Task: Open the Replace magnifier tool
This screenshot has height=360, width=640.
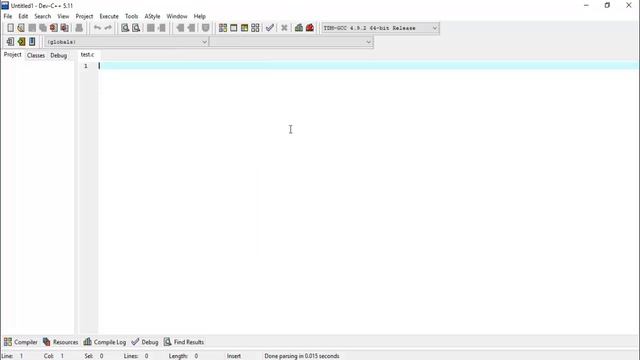Action: coord(136,28)
